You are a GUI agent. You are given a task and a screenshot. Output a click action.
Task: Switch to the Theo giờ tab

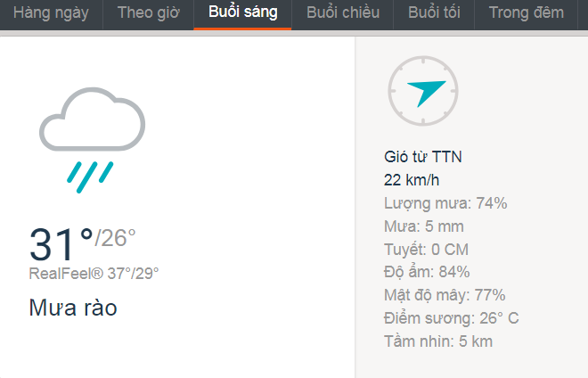click(x=149, y=13)
